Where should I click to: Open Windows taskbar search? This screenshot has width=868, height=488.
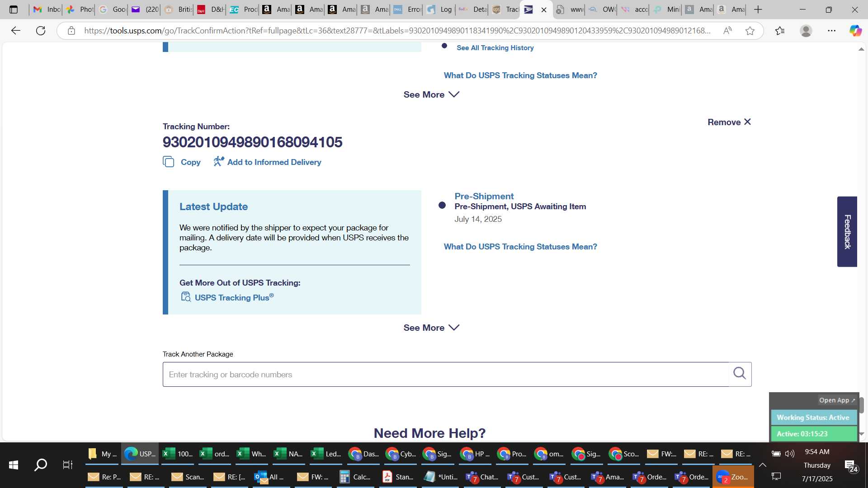(41, 465)
